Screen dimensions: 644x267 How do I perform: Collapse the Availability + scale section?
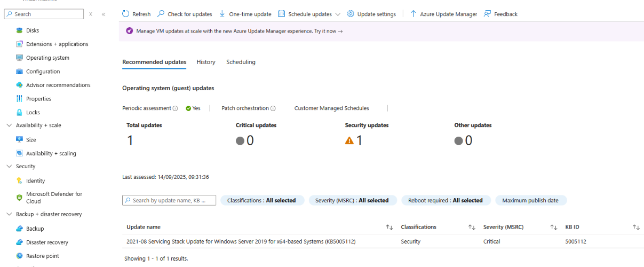pos(9,125)
